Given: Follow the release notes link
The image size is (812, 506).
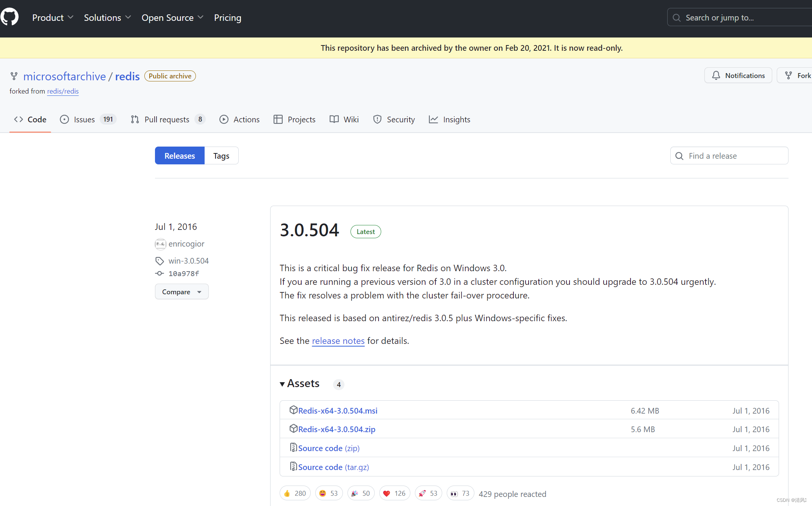Looking at the screenshot, I should coord(338,341).
